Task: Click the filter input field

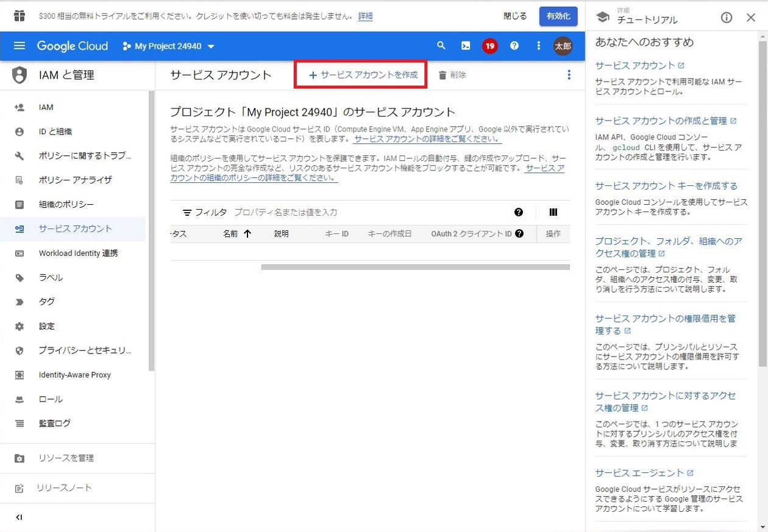Action: (x=371, y=212)
